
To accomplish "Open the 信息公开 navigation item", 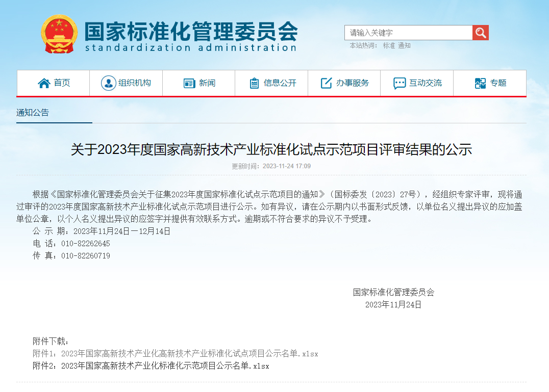I will pos(280,83).
